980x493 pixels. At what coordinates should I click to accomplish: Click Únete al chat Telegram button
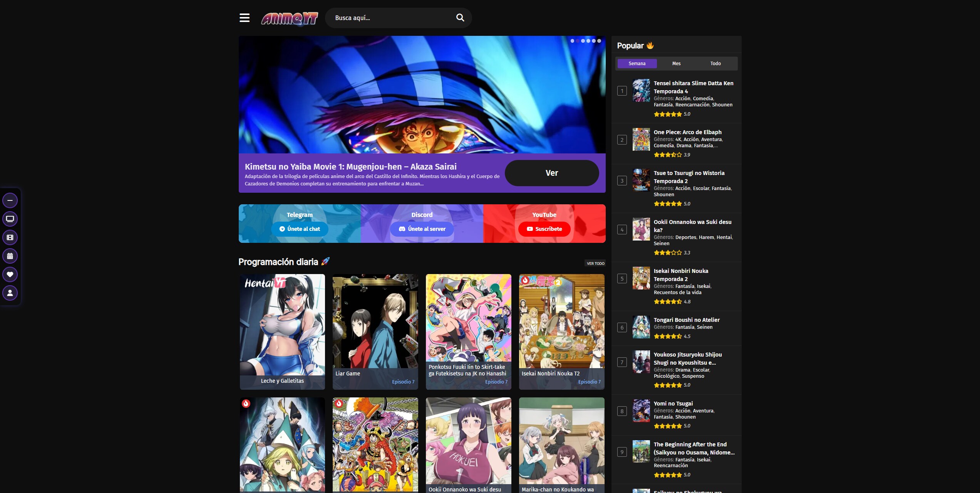[x=300, y=229]
